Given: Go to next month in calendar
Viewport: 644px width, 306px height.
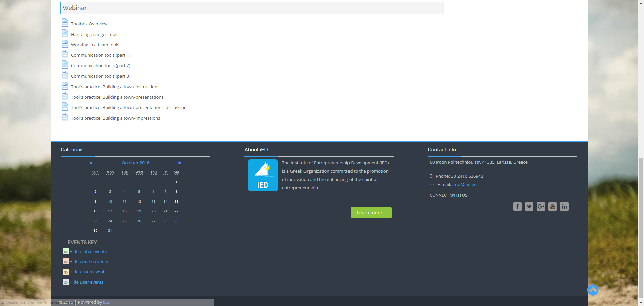Looking at the screenshot, I should (180, 163).
